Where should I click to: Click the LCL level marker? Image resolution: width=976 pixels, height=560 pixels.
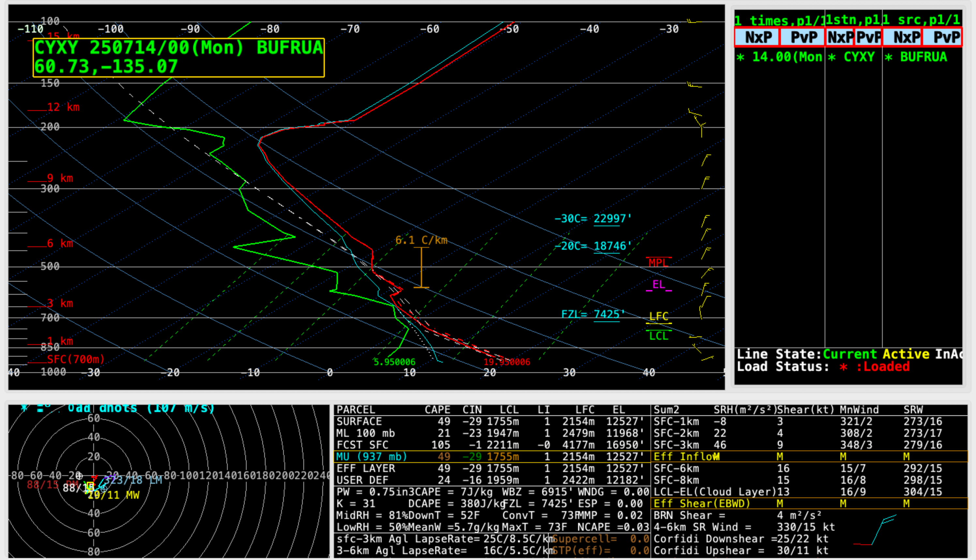659,335
